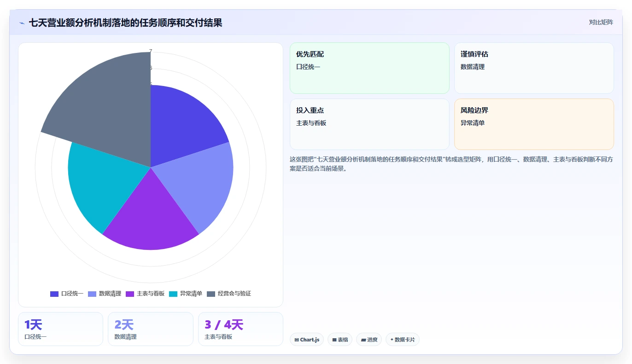The width and height of the screenshot is (632, 364).
Task: Click the 表格 tag
Action: pos(340,340)
